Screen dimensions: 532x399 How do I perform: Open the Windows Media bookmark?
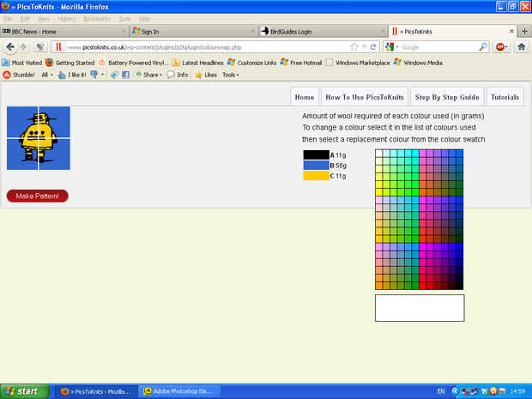(x=418, y=63)
